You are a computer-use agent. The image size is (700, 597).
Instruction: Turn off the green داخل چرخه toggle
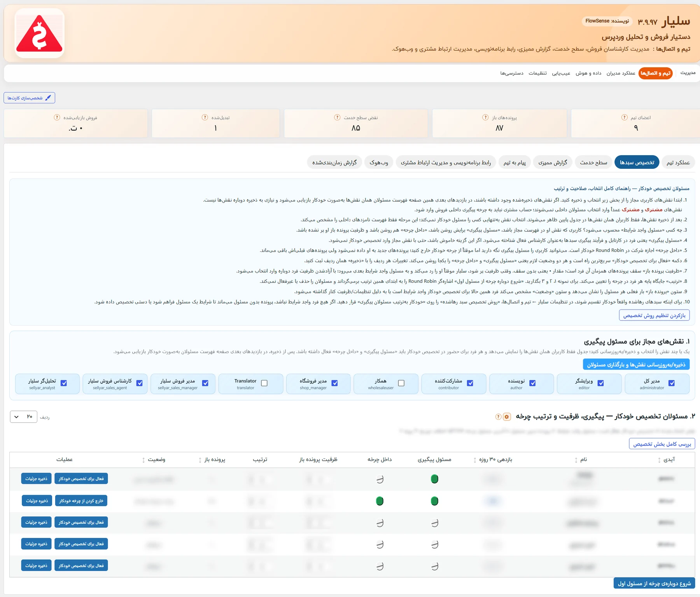click(380, 501)
